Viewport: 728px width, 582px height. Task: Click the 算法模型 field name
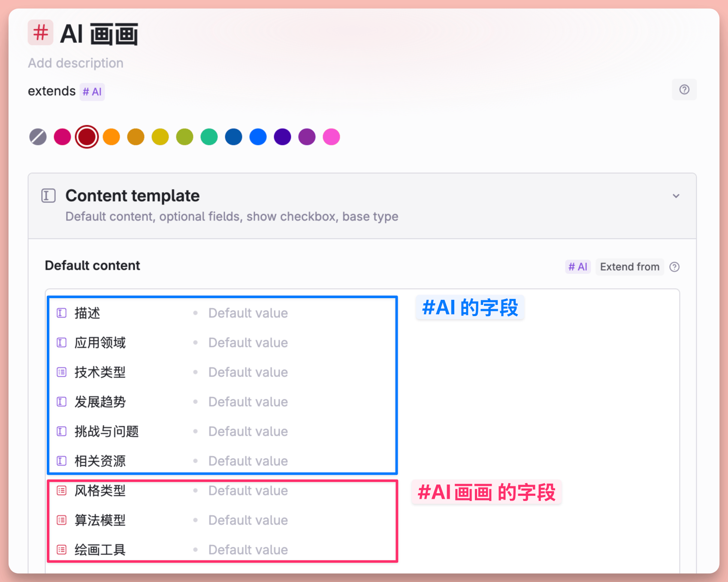coord(100,520)
